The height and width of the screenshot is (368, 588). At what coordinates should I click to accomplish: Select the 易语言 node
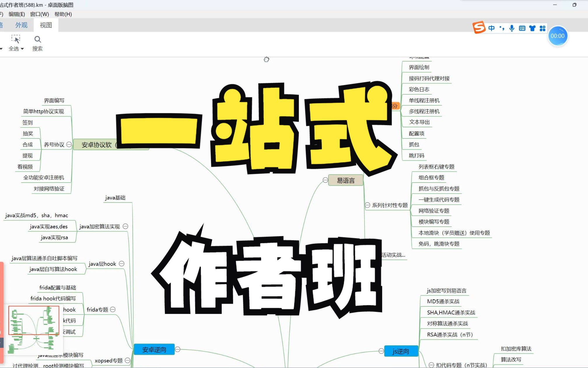pos(346,180)
